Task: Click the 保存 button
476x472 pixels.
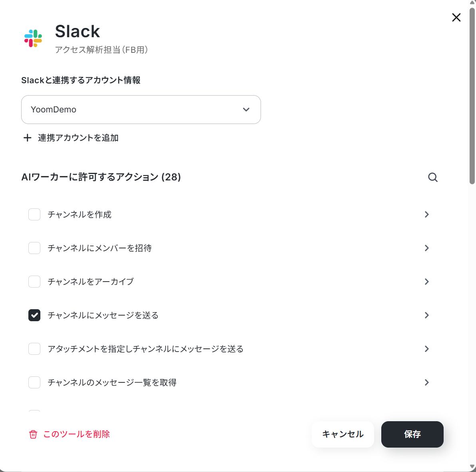Action: pyautogui.click(x=412, y=434)
